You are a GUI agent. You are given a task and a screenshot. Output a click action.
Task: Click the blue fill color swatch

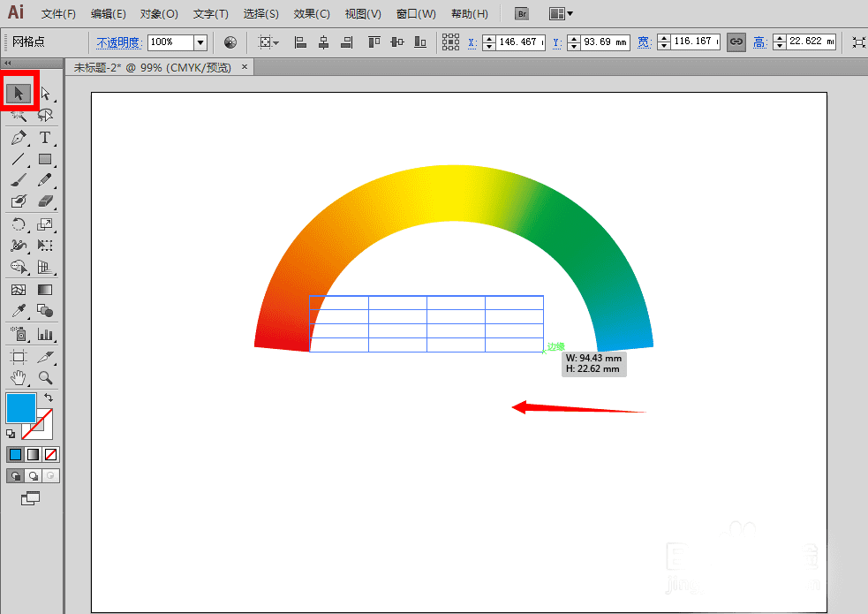click(20, 407)
